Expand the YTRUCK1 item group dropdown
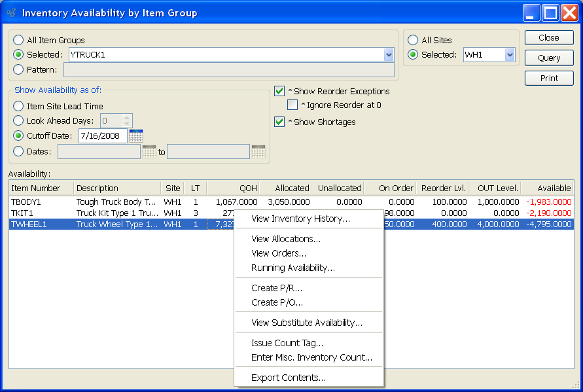Screen dimensions: 583x392 389,55
